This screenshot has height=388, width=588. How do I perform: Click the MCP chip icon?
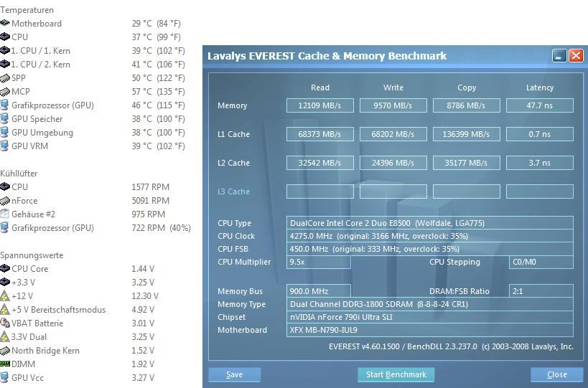coord(5,91)
